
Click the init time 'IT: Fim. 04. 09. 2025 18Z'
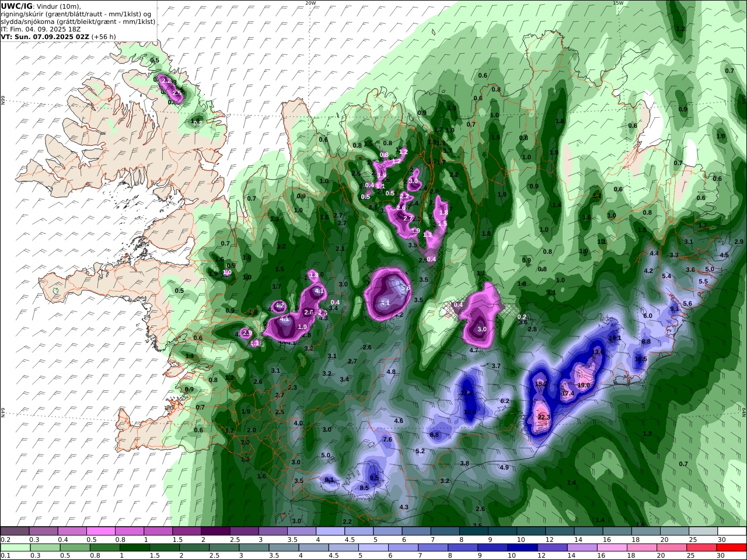pyautogui.click(x=40, y=29)
